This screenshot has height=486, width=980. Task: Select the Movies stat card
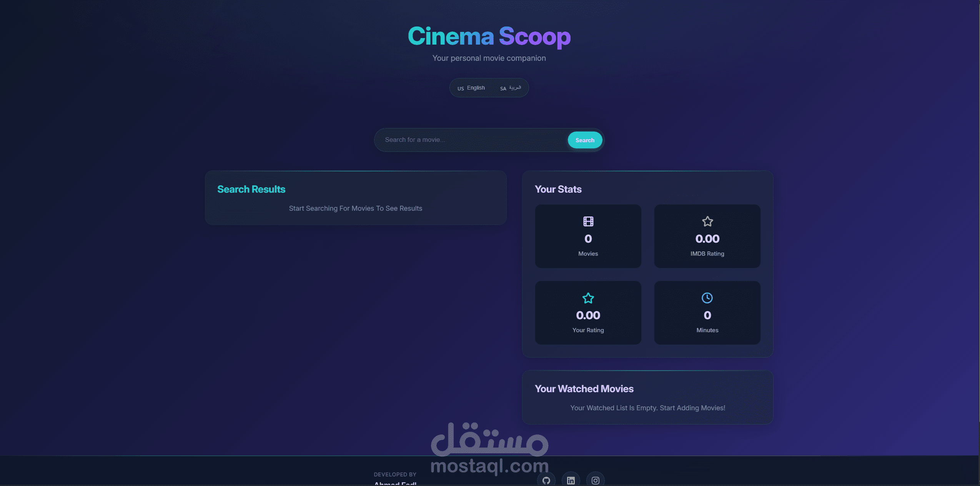(587, 236)
